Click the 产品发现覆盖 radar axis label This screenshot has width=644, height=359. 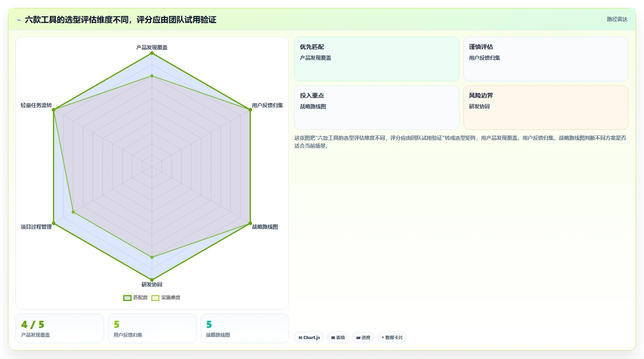[x=152, y=47]
